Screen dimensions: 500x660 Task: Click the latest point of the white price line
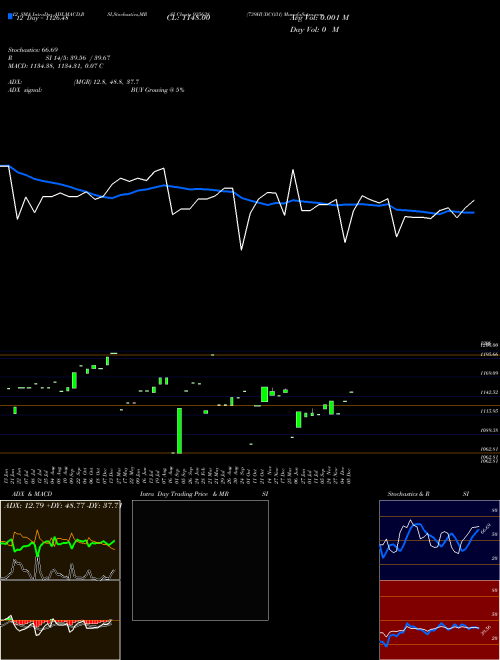pyautogui.click(x=474, y=200)
